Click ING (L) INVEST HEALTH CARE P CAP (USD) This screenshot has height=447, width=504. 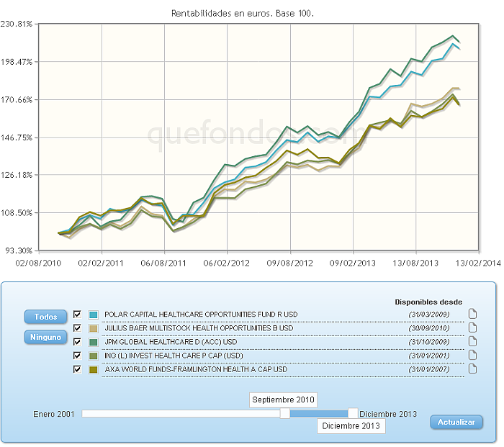(x=174, y=356)
